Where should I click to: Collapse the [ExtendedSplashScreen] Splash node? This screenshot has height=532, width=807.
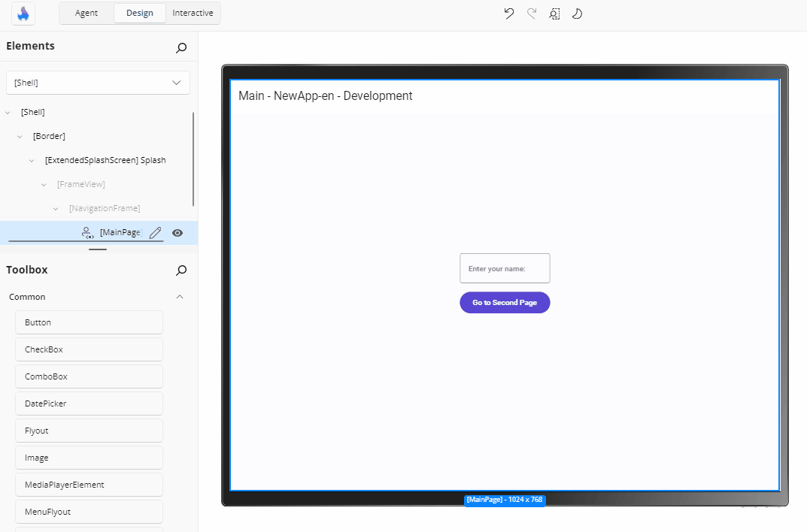30,160
